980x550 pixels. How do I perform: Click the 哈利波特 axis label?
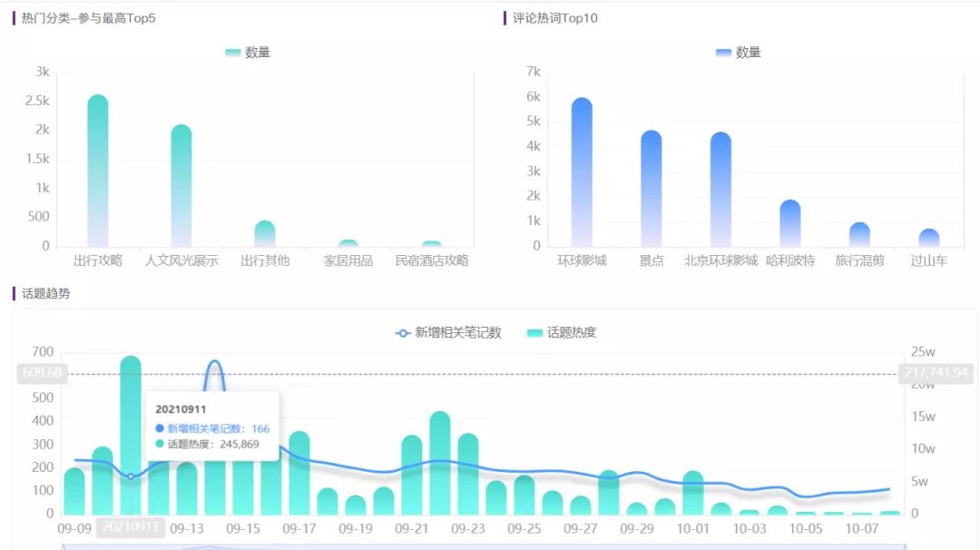790,260
